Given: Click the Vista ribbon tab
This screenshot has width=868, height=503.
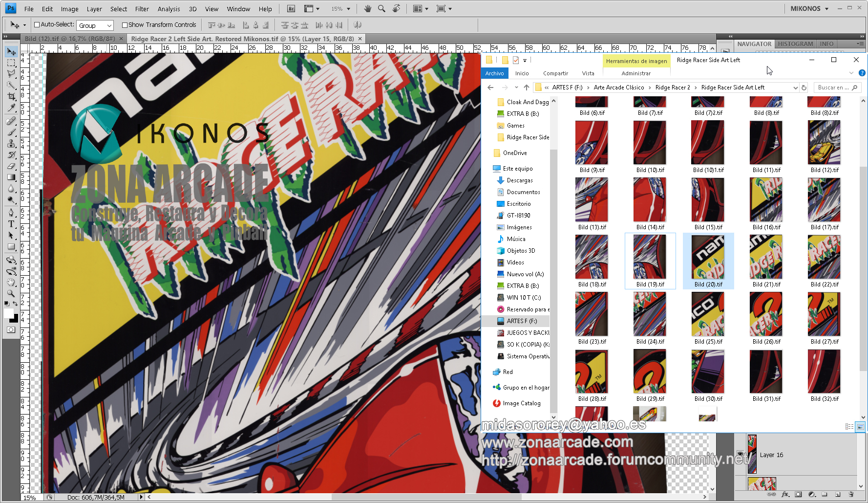Looking at the screenshot, I should [588, 73].
